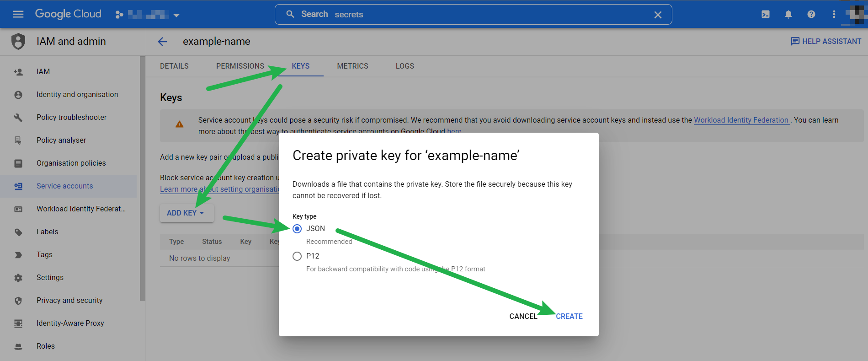
Task: Open the main navigation hamburger menu
Action: (x=18, y=14)
